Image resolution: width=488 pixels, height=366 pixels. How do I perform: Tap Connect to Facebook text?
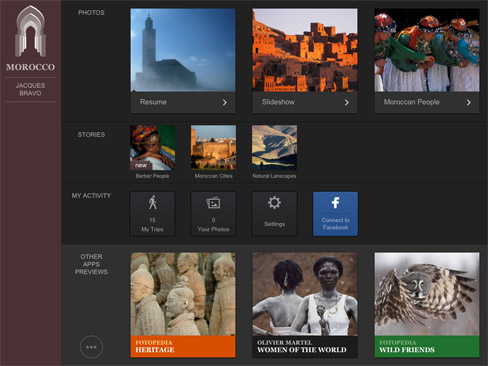click(335, 224)
